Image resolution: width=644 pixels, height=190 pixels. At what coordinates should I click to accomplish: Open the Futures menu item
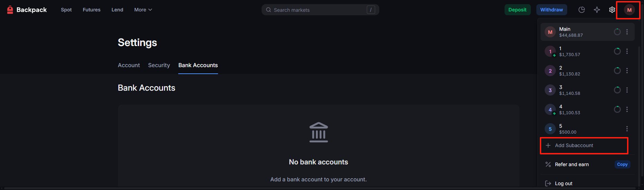pyautogui.click(x=91, y=10)
